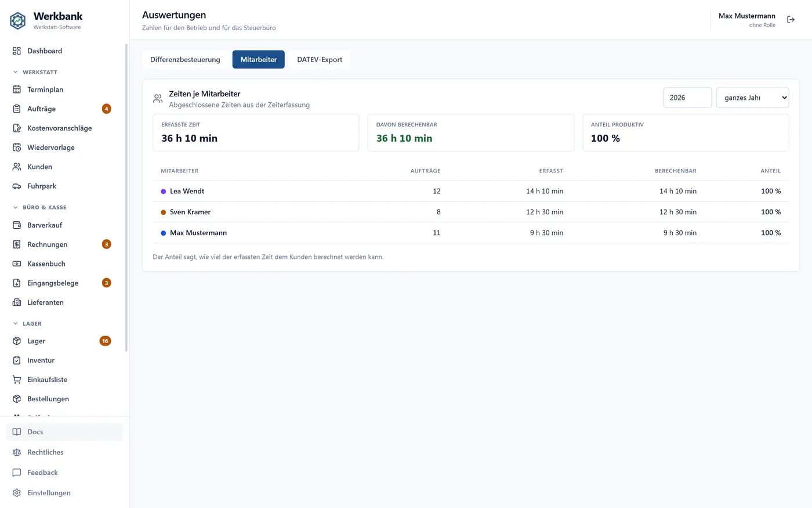Image resolution: width=812 pixels, height=508 pixels.
Task: Click the Kassenbuch banknote icon
Action: point(17,264)
